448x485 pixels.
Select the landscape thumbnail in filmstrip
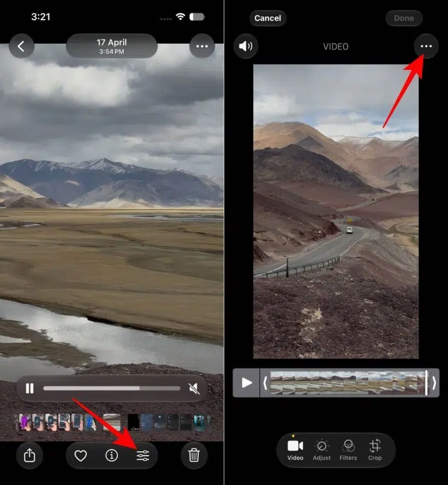[x=111, y=423]
